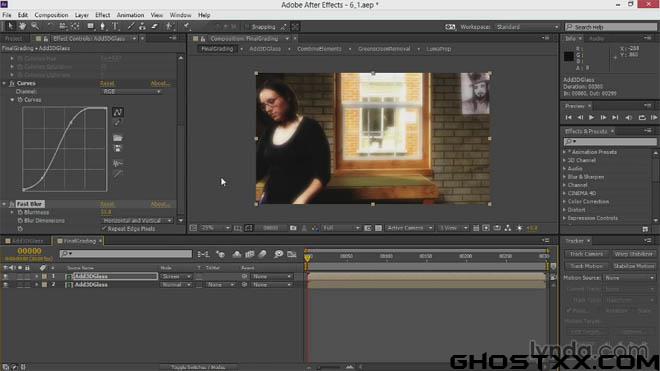Click the Search Help input field

click(x=611, y=27)
